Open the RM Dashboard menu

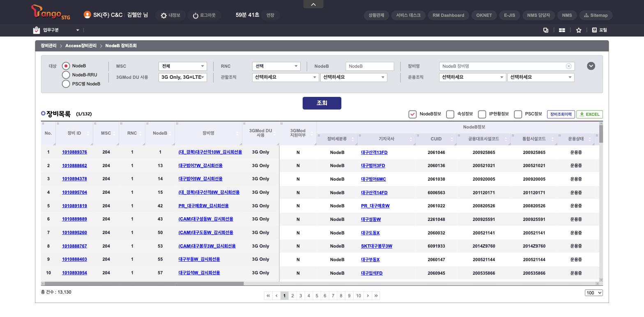(448, 15)
